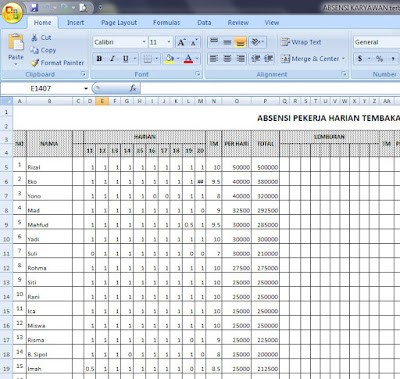The image size is (400, 379).
Task: Select Mahfud's total 285000 cell
Action: pyautogui.click(x=265, y=222)
